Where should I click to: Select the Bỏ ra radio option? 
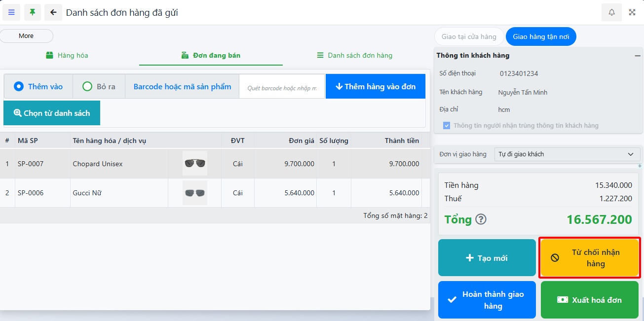(87, 87)
